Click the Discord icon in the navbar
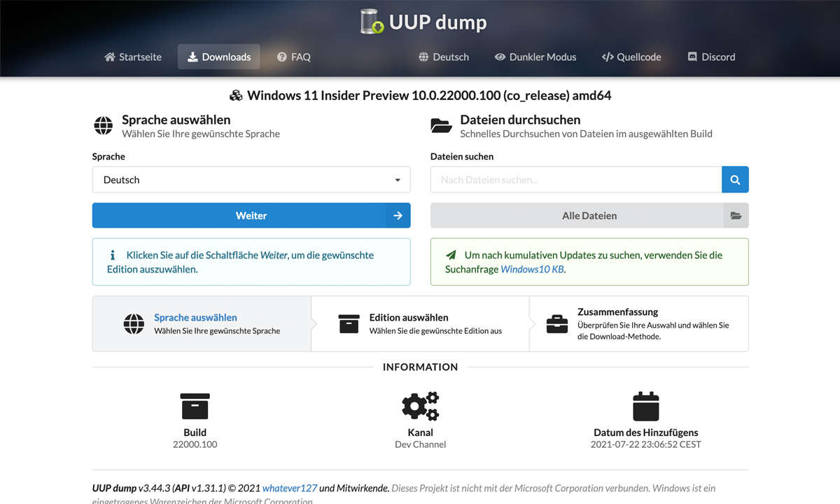The width and height of the screenshot is (840, 504). point(692,57)
